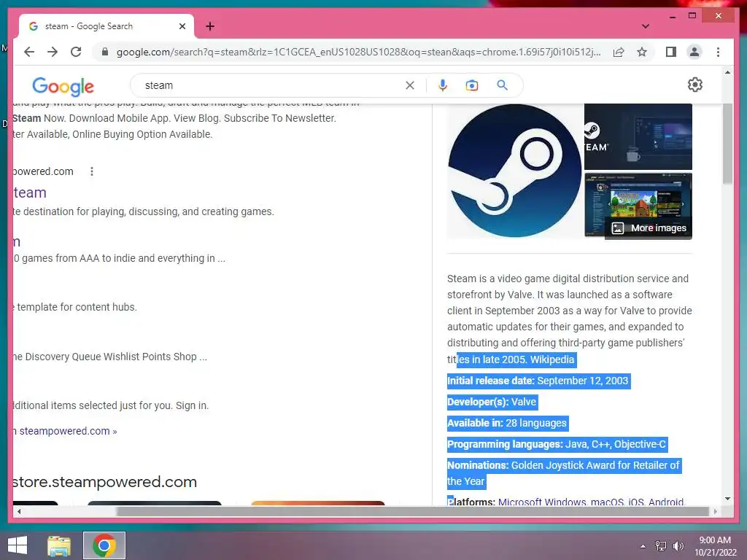This screenshot has height=560, width=747.
Task: Click the horizontal scroll-left arrow
Action: click(x=19, y=511)
